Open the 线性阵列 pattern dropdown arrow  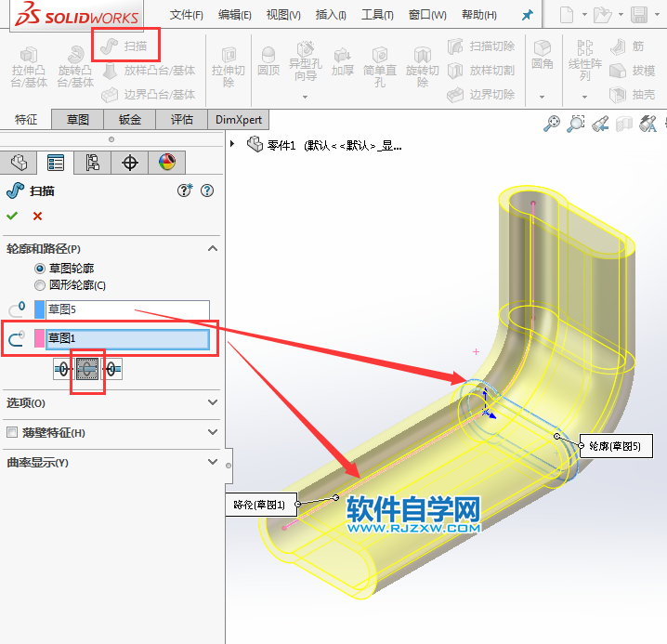pyautogui.click(x=584, y=97)
